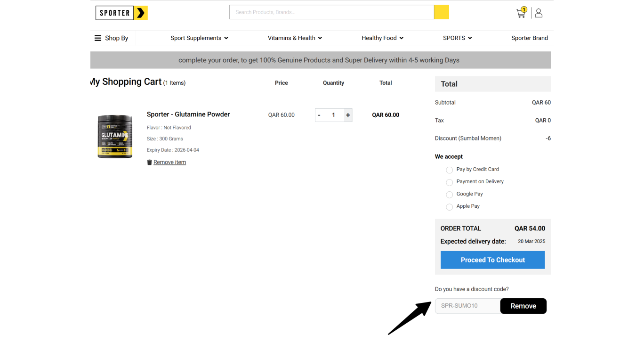This screenshot has height=343, width=644.
Task: Select Pay by Credit Card option
Action: (x=449, y=170)
